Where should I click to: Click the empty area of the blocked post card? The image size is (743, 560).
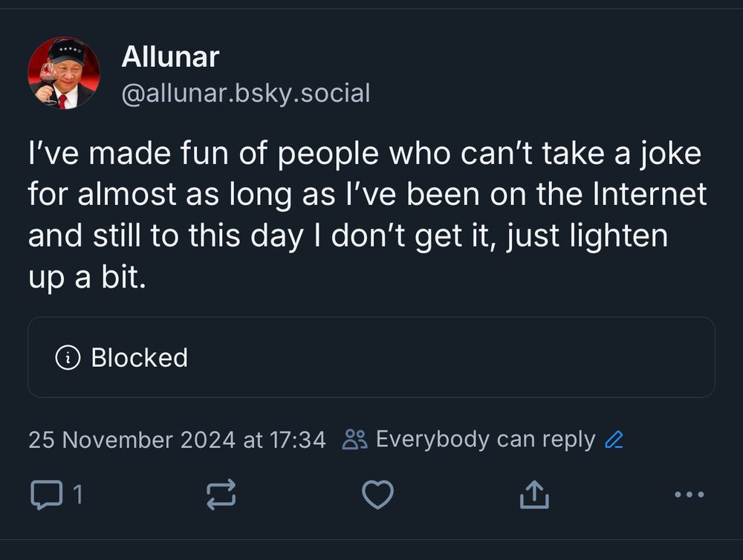pyautogui.click(x=446, y=358)
